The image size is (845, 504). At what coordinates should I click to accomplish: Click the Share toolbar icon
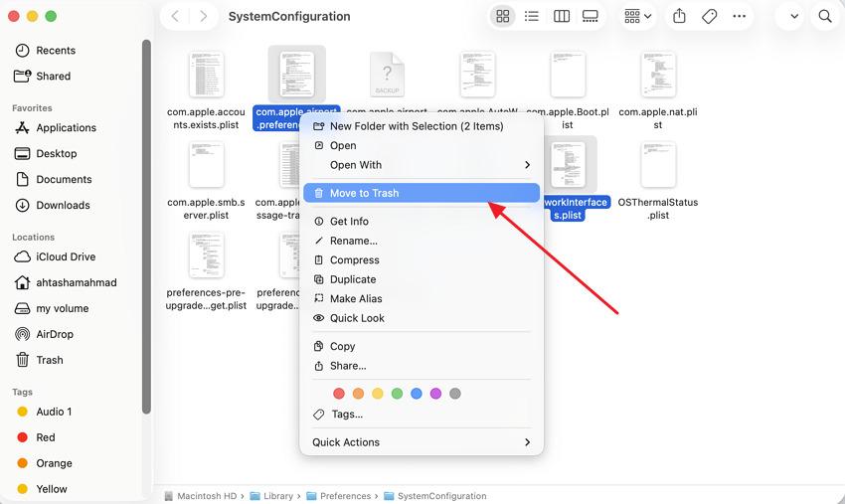coord(679,16)
